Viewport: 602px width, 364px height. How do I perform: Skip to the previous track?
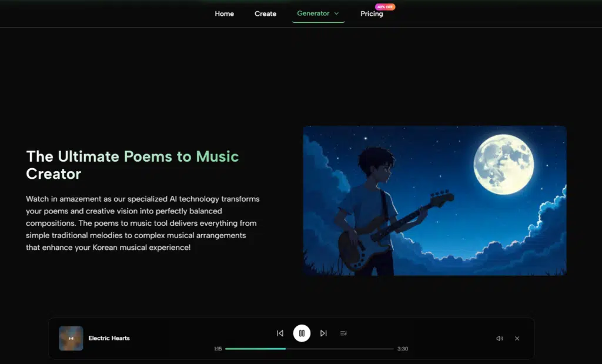(x=280, y=333)
